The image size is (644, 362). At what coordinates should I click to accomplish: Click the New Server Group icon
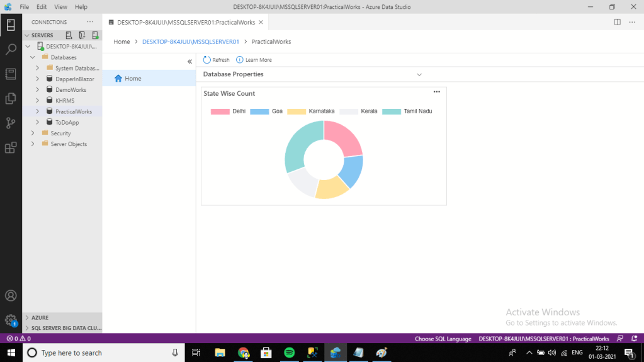[82, 36]
